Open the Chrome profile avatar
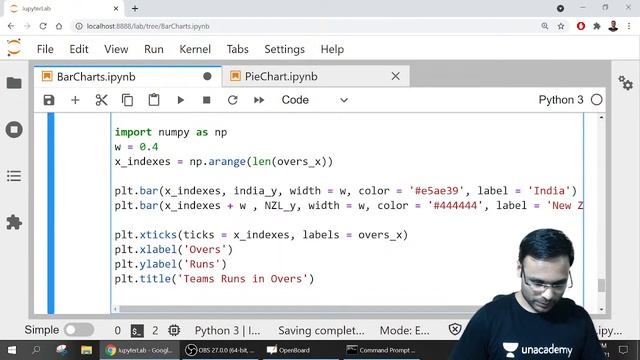 click(613, 26)
